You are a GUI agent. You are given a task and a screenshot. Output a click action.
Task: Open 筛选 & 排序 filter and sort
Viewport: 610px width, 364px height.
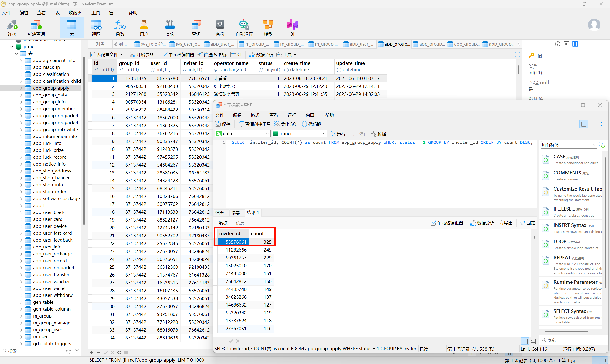(x=212, y=55)
